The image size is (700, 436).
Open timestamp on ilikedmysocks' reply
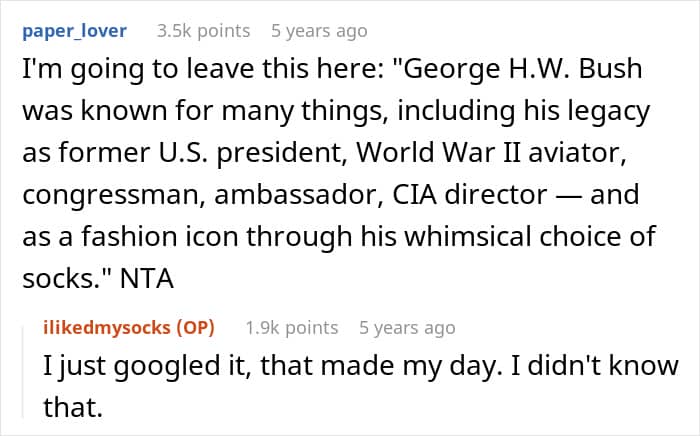point(405,327)
